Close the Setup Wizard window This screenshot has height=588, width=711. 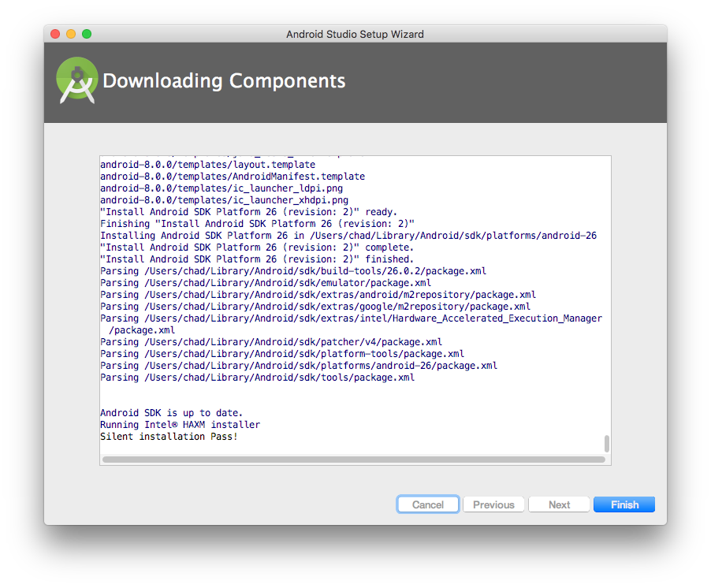55,34
